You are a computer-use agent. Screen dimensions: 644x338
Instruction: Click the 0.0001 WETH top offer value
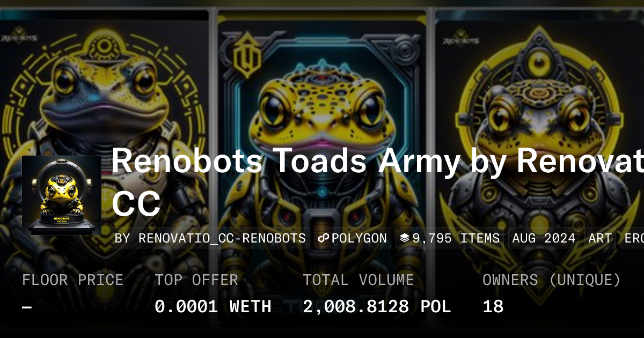[213, 307]
